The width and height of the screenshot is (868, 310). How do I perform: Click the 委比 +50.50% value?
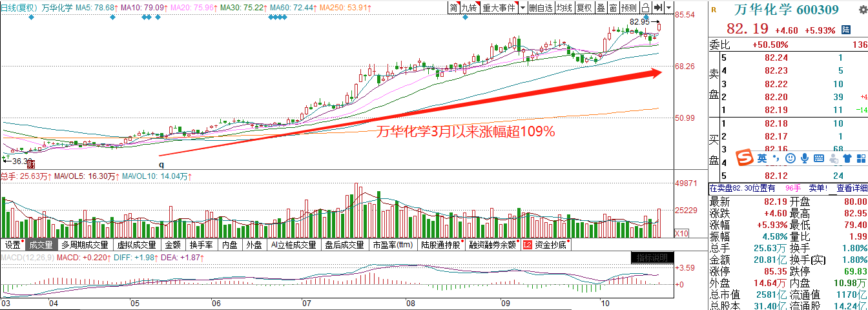(x=770, y=45)
